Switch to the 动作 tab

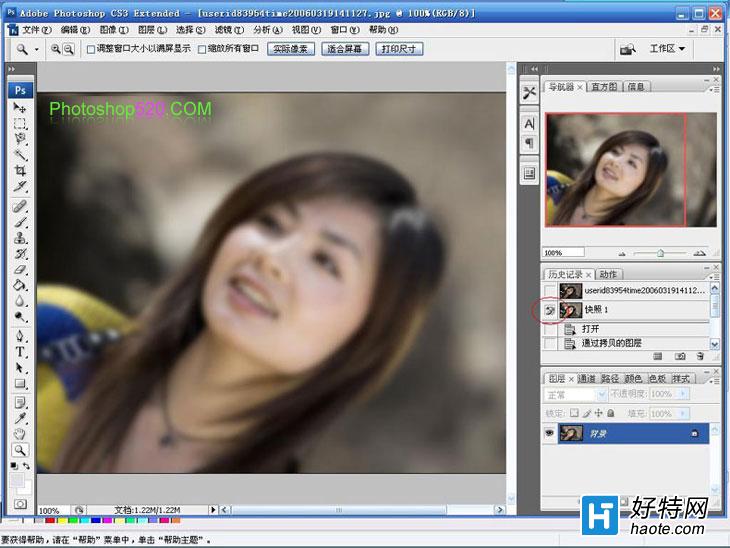click(x=608, y=274)
